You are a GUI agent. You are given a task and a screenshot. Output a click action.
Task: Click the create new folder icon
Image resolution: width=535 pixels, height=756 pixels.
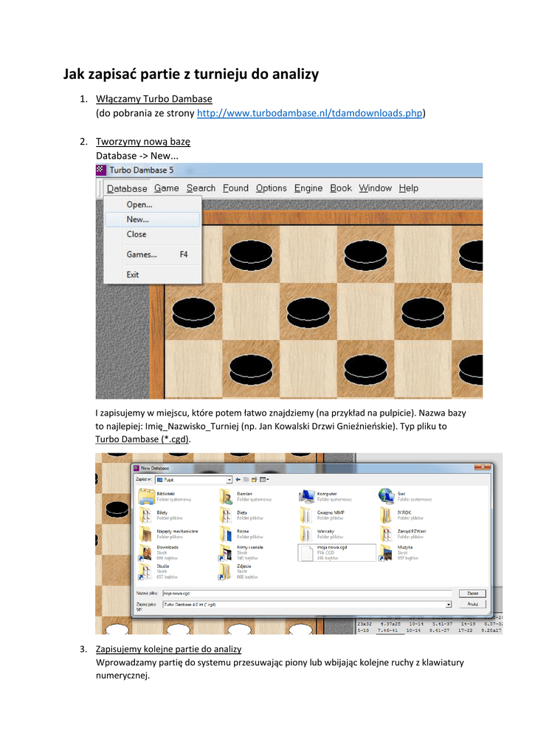(255, 479)
